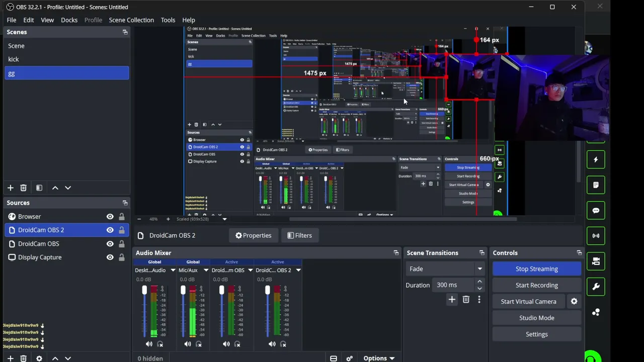Float the Sources dock using its pop-out icon
The width and height of the screenshot is (644, 362).
(125, 203)
